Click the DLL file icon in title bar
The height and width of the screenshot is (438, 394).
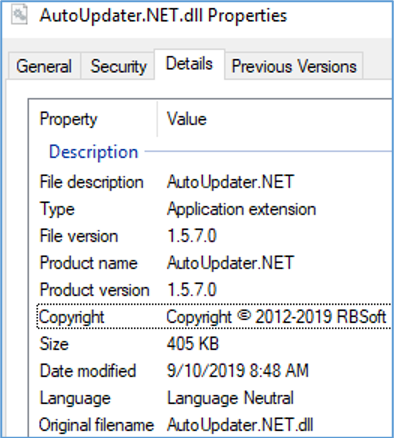point(19,15)
